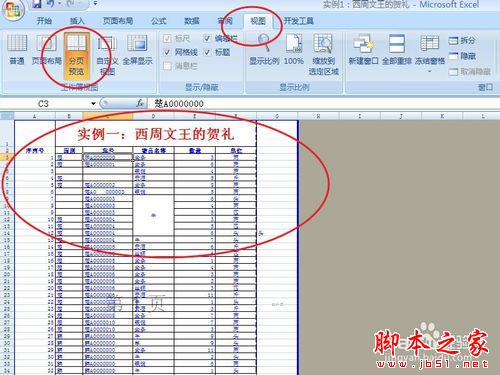Select column J header
Screen dimensions: 500x375
pyautogui.click(x=401, y=116)
